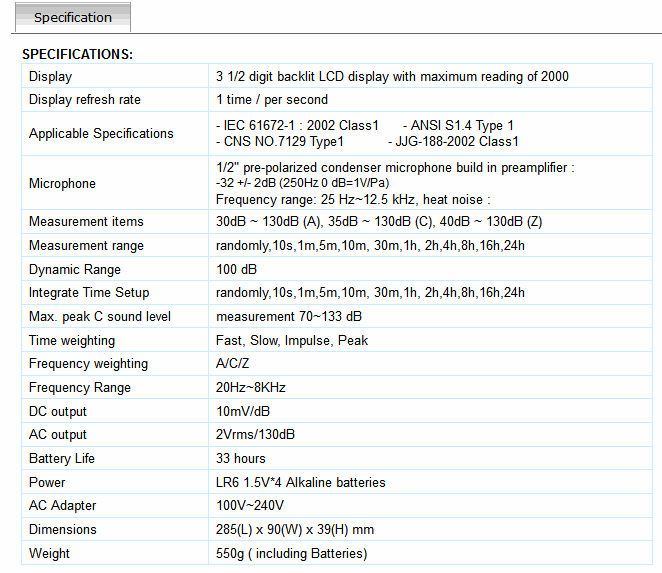This screenshot has height=573, width=662.
Task: Open the Specification tab
Action: pos(72,18)
